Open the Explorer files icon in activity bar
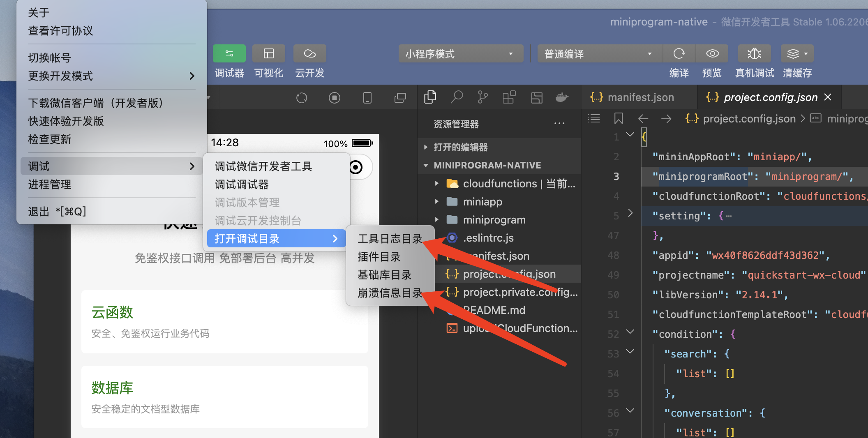The width and height of the screenshot is (868, 438). click(430, 97)
